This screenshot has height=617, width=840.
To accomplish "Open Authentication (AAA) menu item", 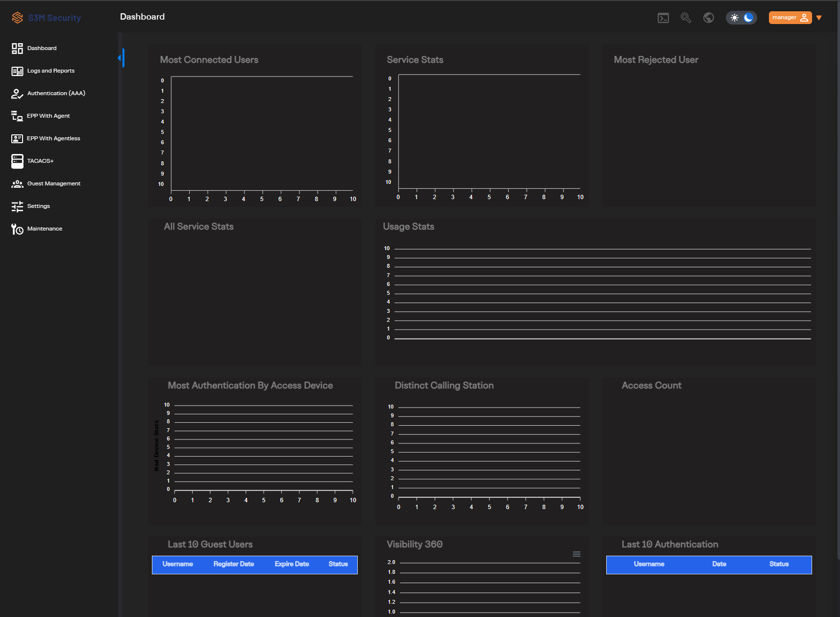I will click(x=56, y=93).
